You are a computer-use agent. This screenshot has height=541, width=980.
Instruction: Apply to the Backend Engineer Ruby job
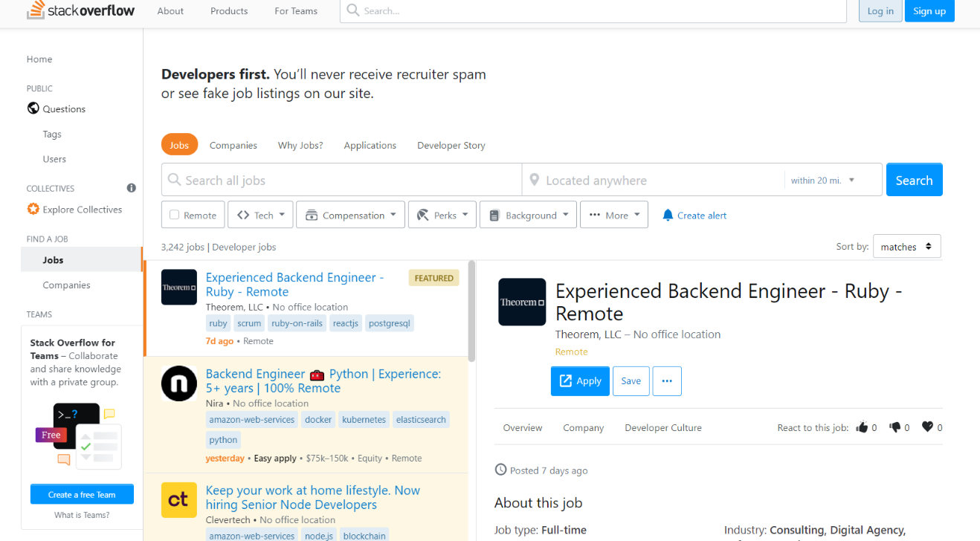(x=580, y=381)
